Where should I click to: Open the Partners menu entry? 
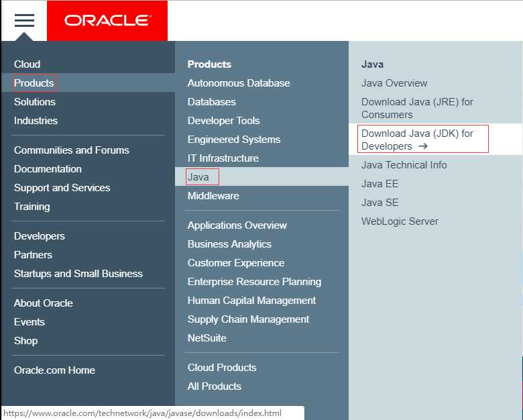tap(33, 255)
